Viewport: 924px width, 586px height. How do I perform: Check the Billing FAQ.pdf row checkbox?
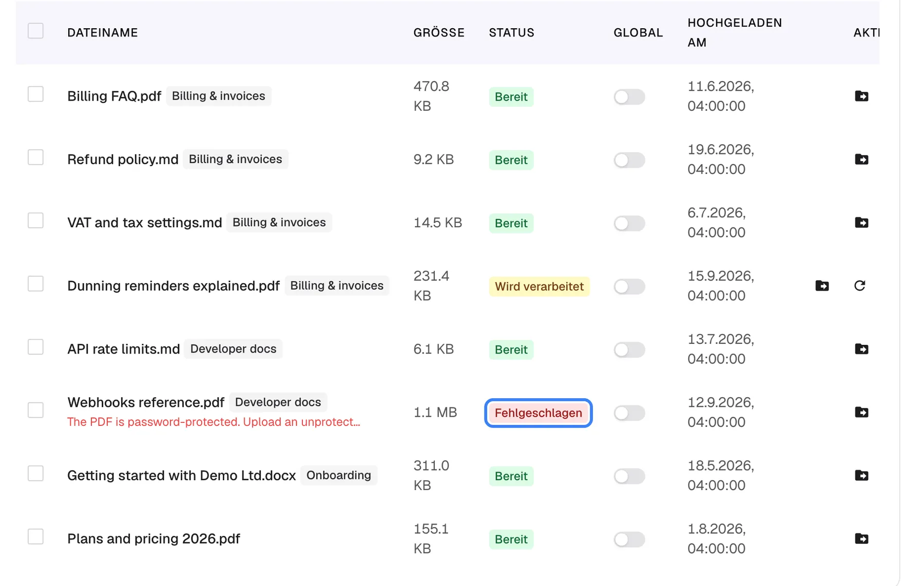[x=35, y=94]
